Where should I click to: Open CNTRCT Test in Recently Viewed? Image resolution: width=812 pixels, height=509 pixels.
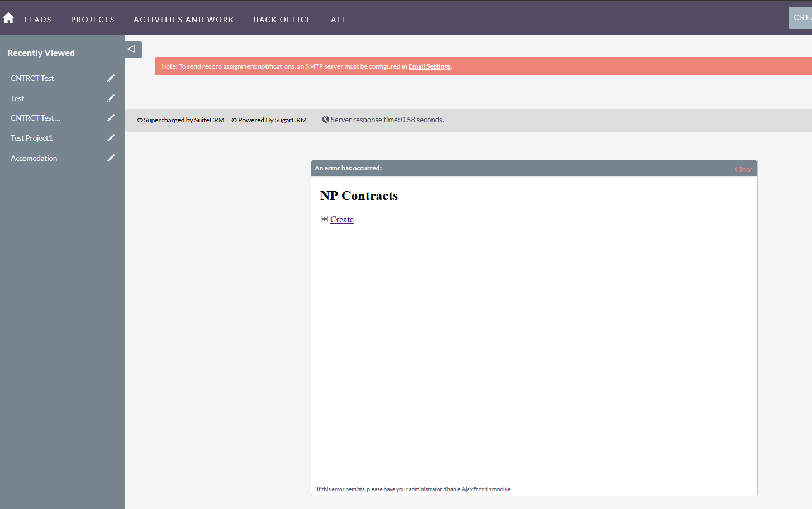pos(32,78)
